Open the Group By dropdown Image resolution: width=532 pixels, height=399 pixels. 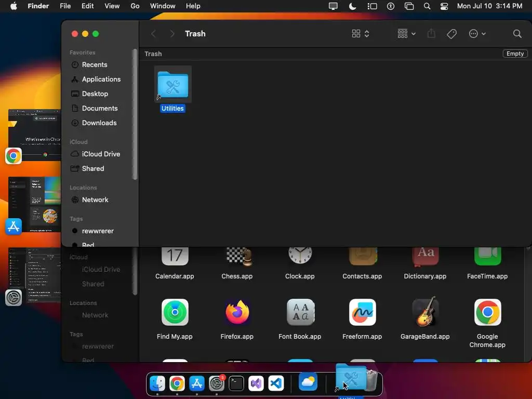point(406,34)
